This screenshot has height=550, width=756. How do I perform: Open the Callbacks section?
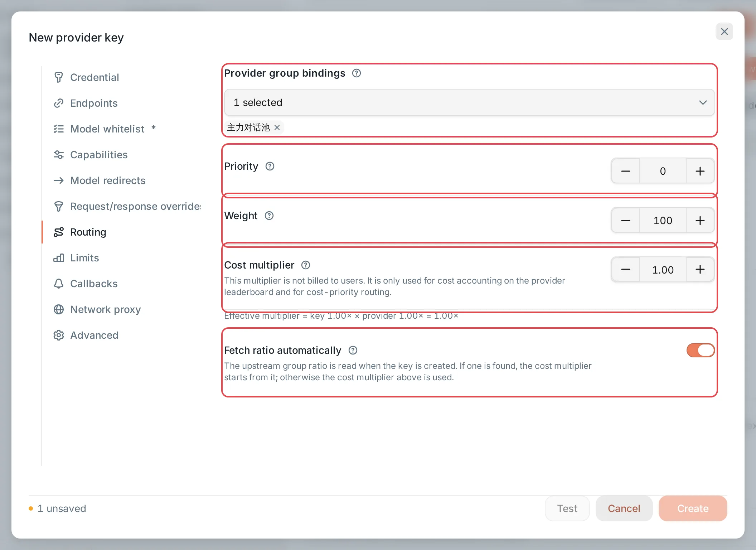tap(94, 284)
